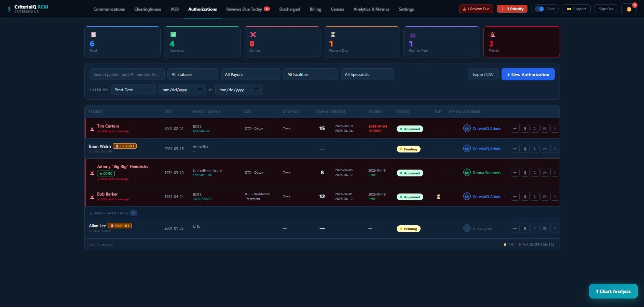Open the calendar picker on the first date field
This screenshot has width=644, height=307.
pos(200,90)
